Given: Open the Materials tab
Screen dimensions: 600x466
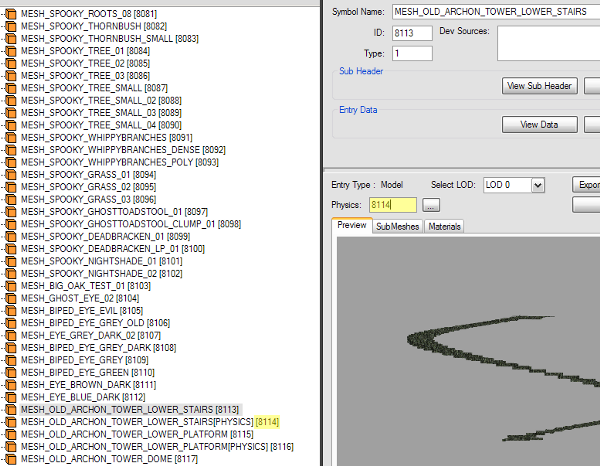Looking at the screenshot, I should 445,226.
